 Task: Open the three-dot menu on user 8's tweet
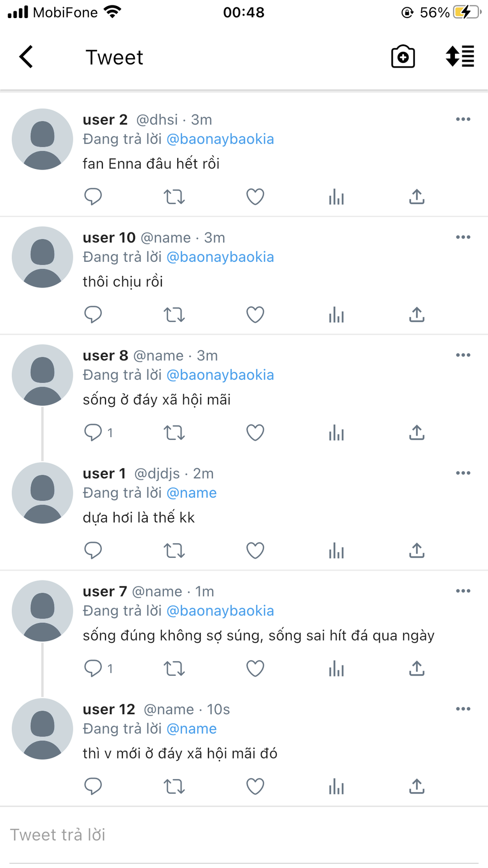(x=463, y=355)
